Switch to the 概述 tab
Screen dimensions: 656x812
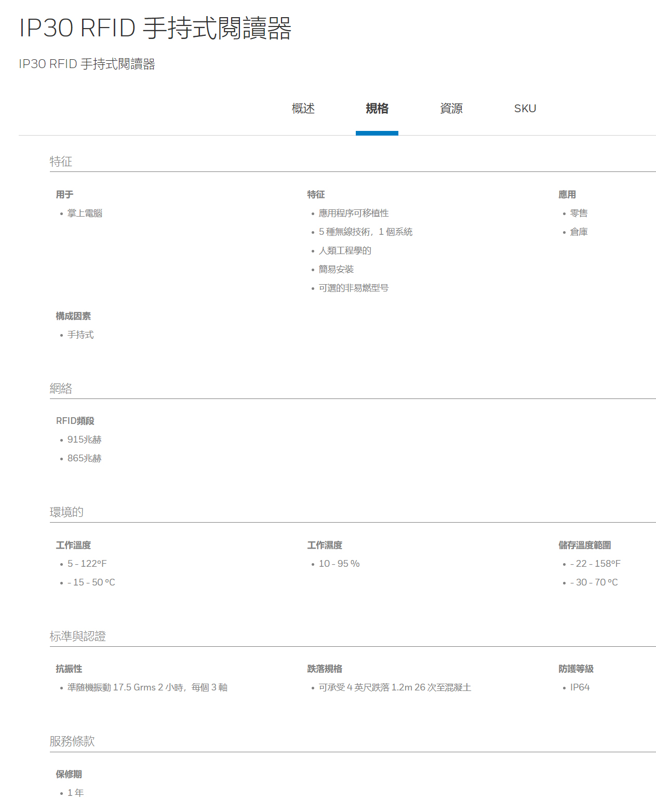click(303, 109)
